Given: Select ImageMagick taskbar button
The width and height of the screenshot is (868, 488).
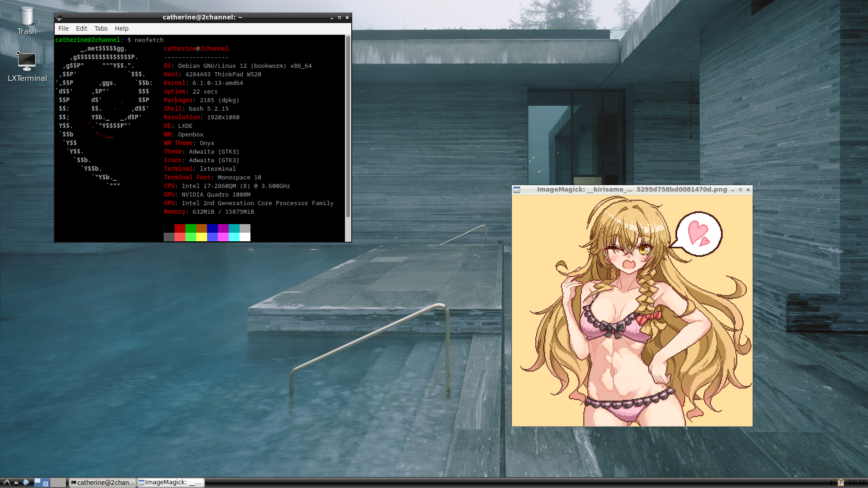Looking at the screenshot, I should (170, 483).
